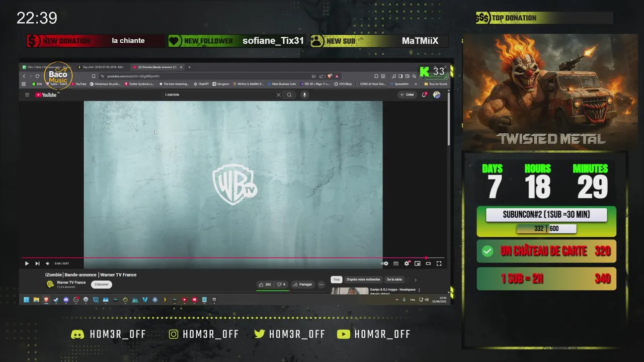Viewport: 644px width, 362px height.
Task: Open the Kick bookmark
Action: tap(37, 84)
